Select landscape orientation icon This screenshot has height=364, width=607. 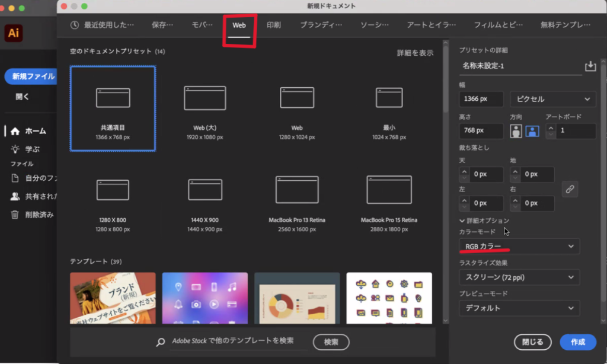[532, 131]
